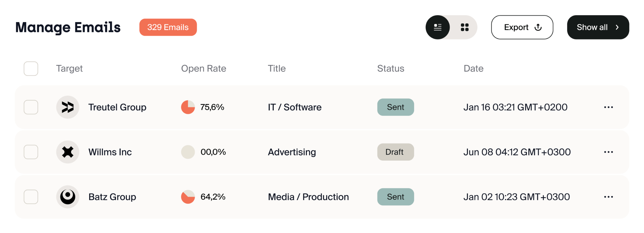This screenshot has width=644, height=233.
Task: Open more options for Treutel Group row
Action: tap(608, 107)
